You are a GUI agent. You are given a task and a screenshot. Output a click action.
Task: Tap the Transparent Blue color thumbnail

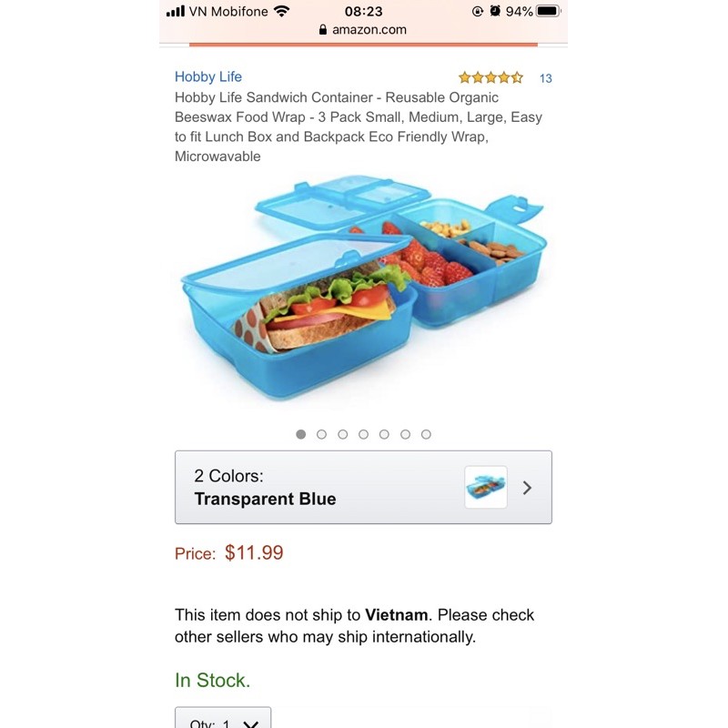(x=486, y=488)
